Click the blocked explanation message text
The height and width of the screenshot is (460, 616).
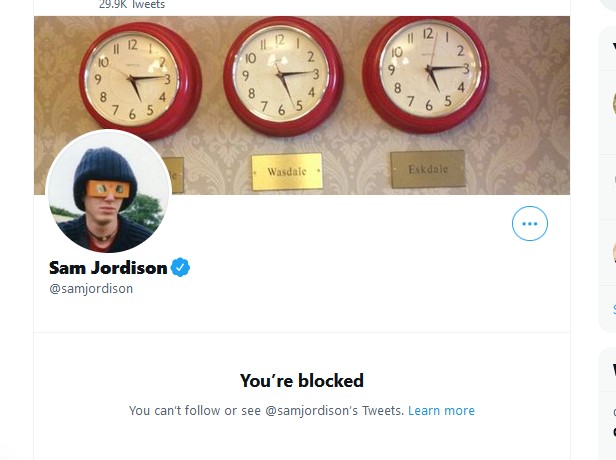pyautogui.click(x=266, y=411)
